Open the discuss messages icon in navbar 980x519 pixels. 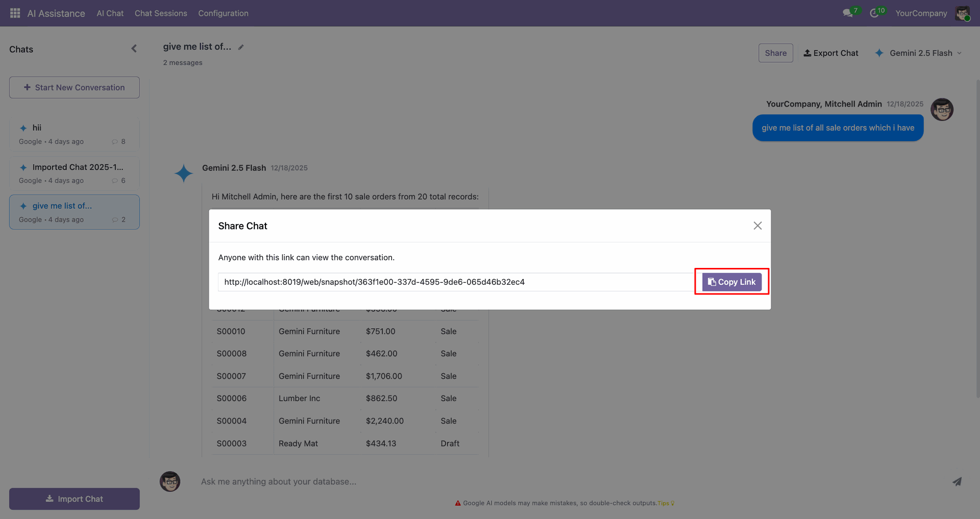[848, 13]
